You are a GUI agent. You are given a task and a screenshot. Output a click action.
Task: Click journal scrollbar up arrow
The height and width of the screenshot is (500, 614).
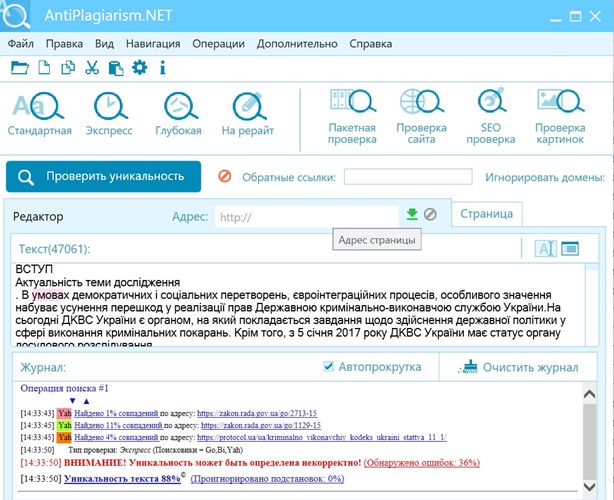pos(589,394)
